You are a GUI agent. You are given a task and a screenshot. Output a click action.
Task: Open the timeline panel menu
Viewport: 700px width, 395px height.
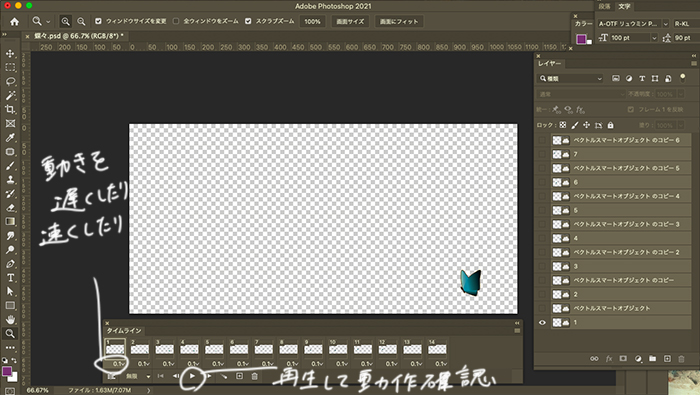point(517,331)
